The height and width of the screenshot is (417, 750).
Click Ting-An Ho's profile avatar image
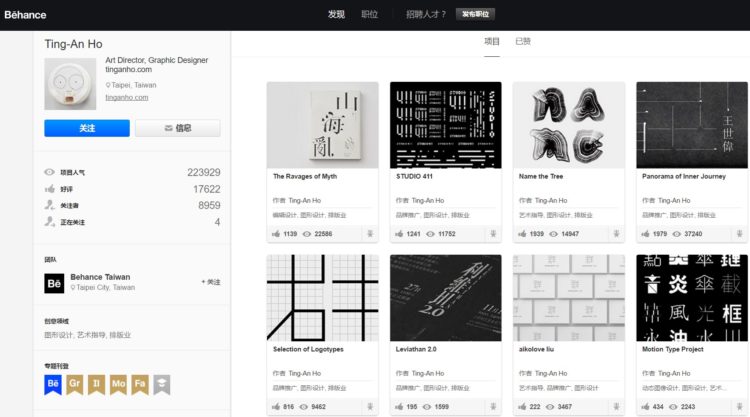click(x=70, y=84)
